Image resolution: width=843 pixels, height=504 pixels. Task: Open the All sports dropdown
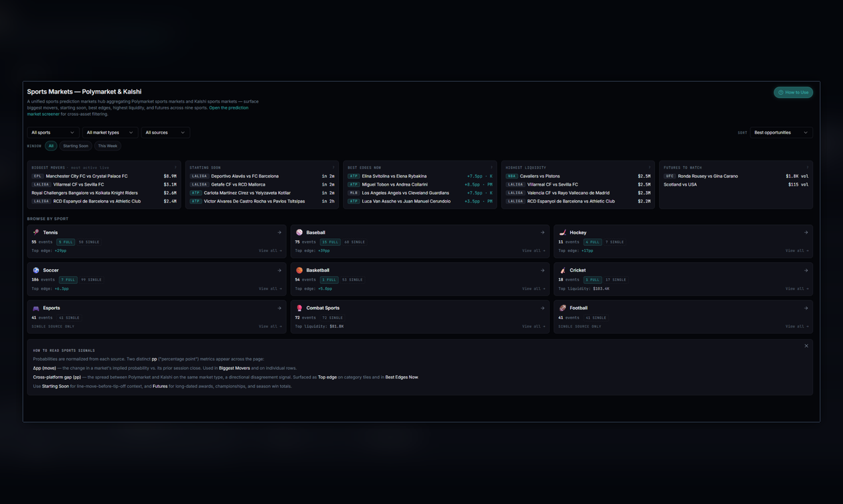coord(53,133)
